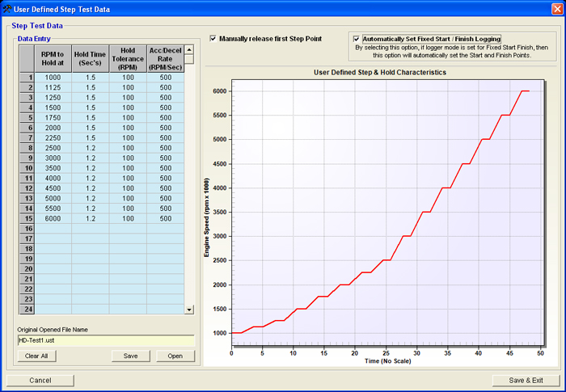Select the 6000 RPM cell in row 15
The height and width of the screenshot is (392, 566).
[x=53, y=218]
